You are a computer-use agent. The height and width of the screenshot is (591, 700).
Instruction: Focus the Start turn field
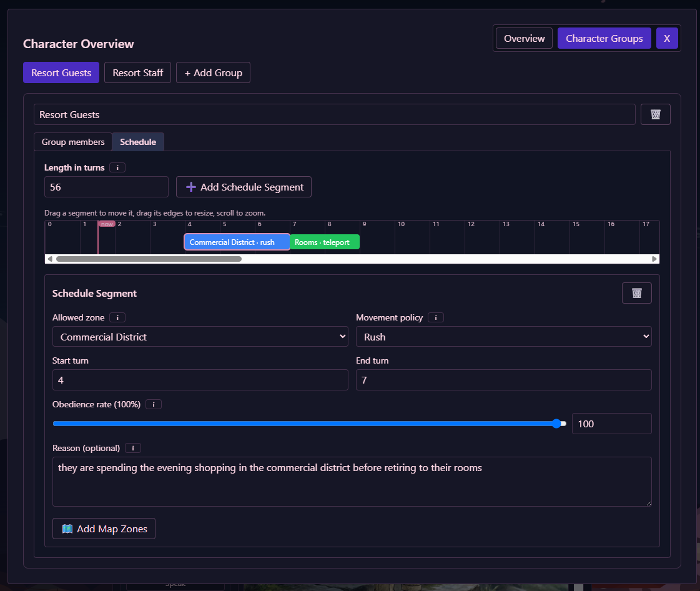click(200, 380)
